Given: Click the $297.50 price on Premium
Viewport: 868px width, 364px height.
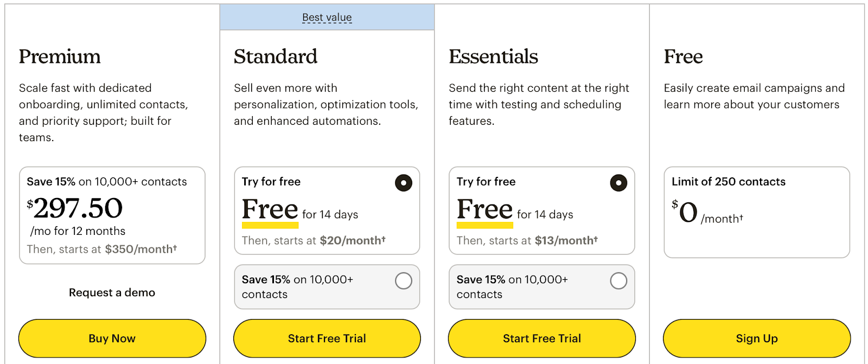Looking at the screenshot, I should pyautogui.click(x=75, y=208).
